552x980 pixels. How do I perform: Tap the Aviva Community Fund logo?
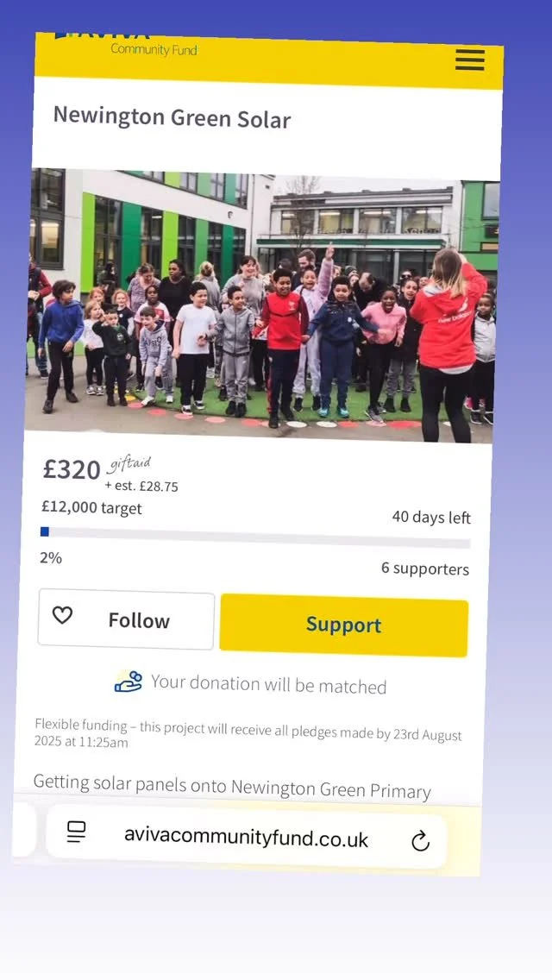[x=126, y=45]
